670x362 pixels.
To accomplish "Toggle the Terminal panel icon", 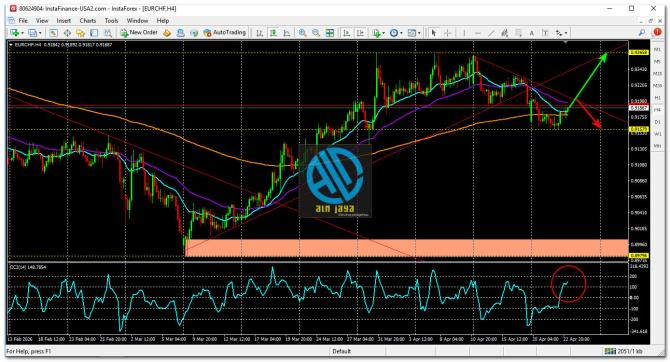I will pos(94,33).
